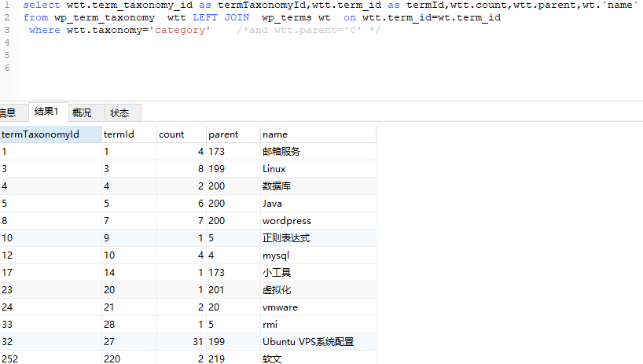Select termId 14 in 小工具 row
Screen dimensions: 643x364
[129, 272]
